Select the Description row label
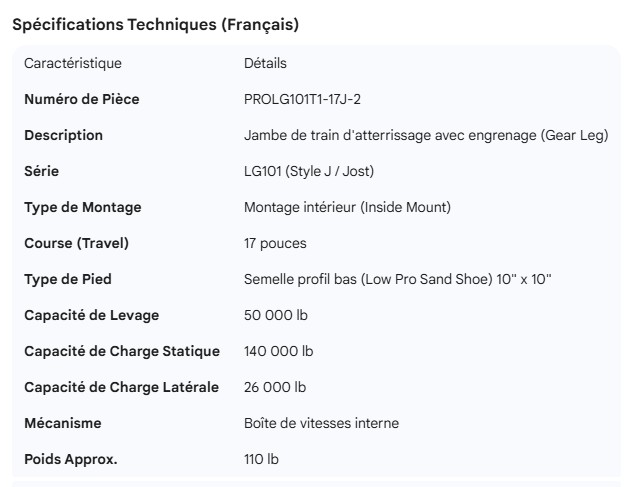Viewport: 627px width, 487px height. click(x=63, y=135)
